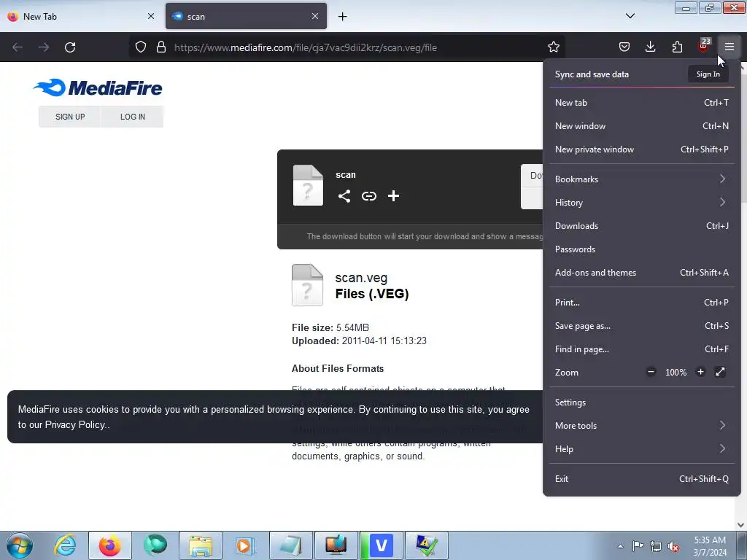Open Windows Media Player on taskbar
Image resolution: width=747 pixels, height=560 pixels.
[245, 545]
